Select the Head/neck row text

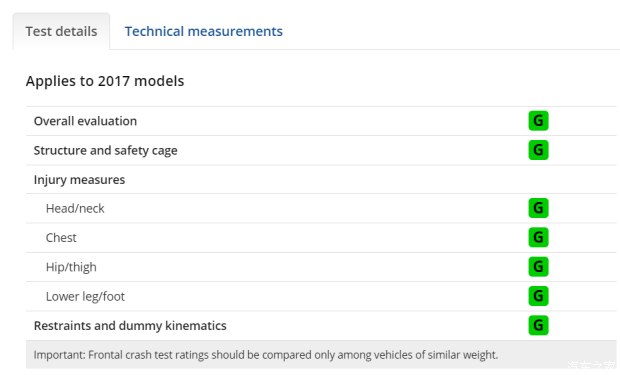point(75,208)
